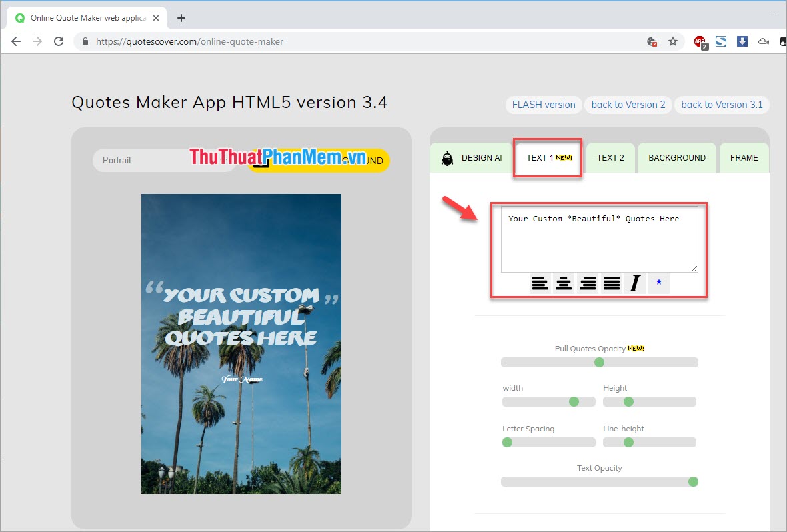Image resolution: width=787 pixels, height=532 pixels.
Task: Open the FLASH version page
Action: 543,105
